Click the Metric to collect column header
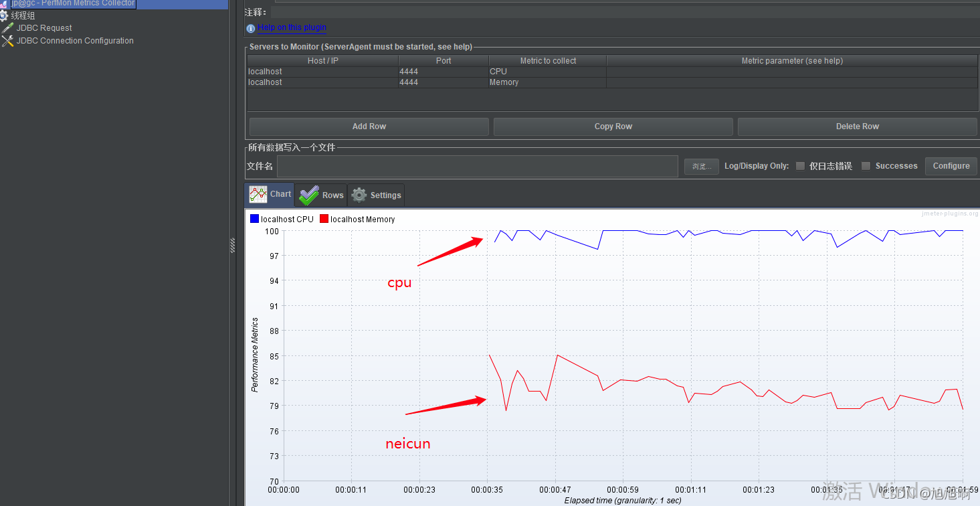This screenshot has height=506, width=980. point(548,61)
